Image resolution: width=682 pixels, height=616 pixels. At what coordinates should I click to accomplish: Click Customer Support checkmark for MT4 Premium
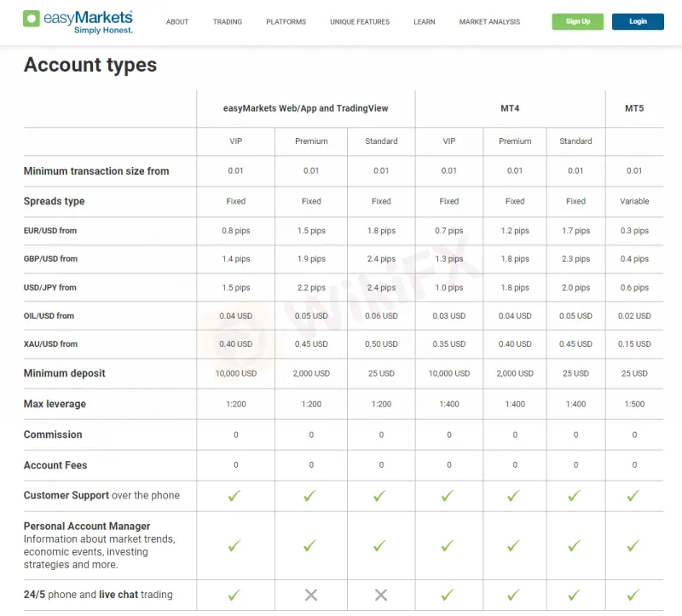point(513,496)
